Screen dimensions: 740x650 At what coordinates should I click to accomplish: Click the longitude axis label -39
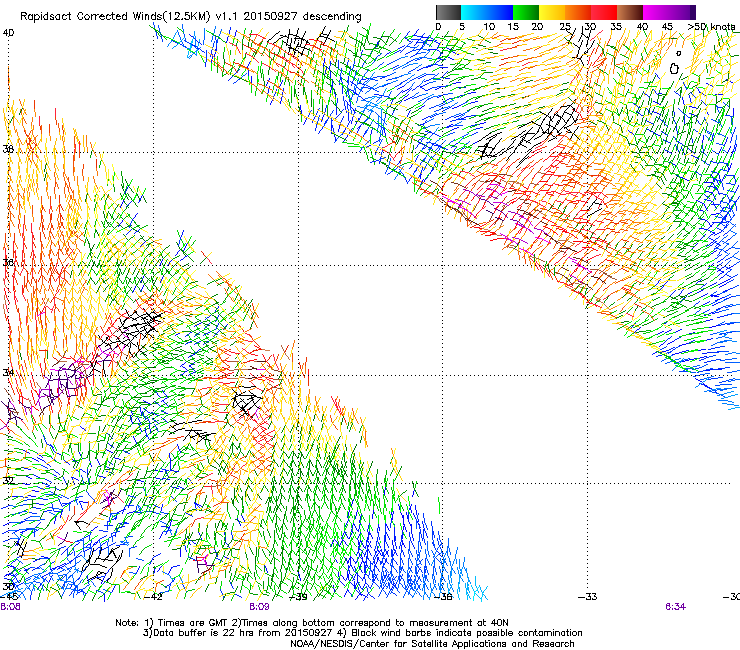click(x=298, y=597)
